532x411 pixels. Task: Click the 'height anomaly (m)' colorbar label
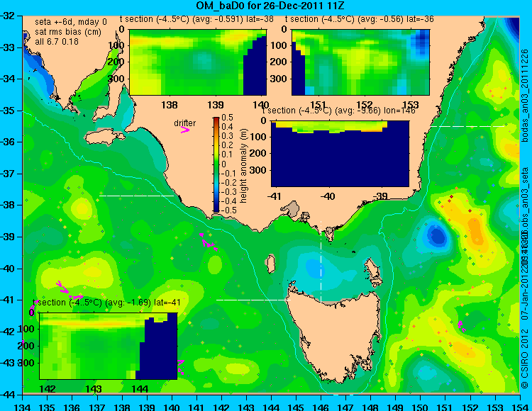[243, 166]
